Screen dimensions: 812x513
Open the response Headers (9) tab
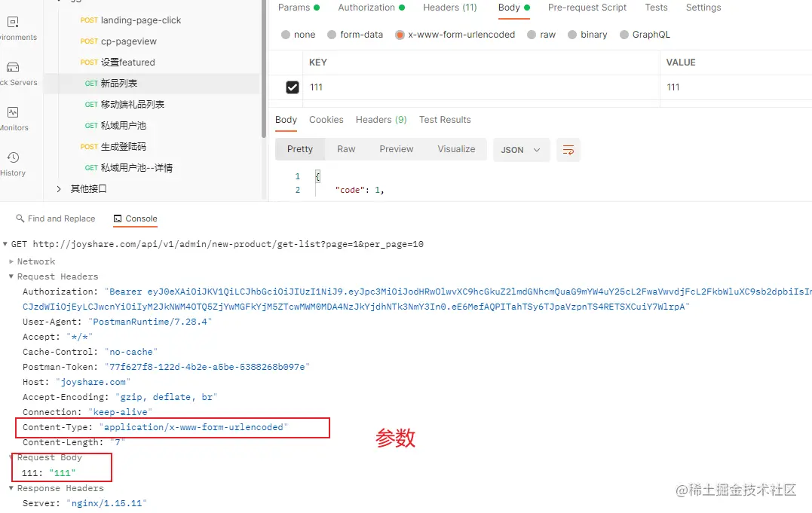[x=381, y=120]
